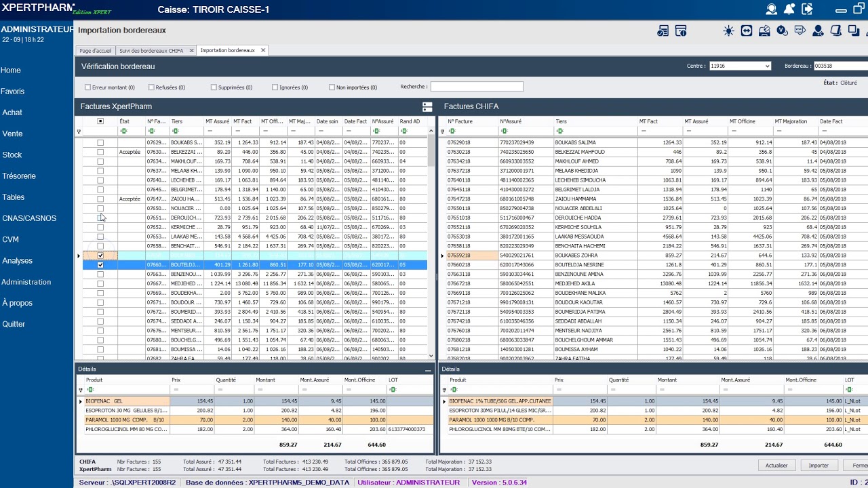Click the circled V refresh icon

[782, 30]
